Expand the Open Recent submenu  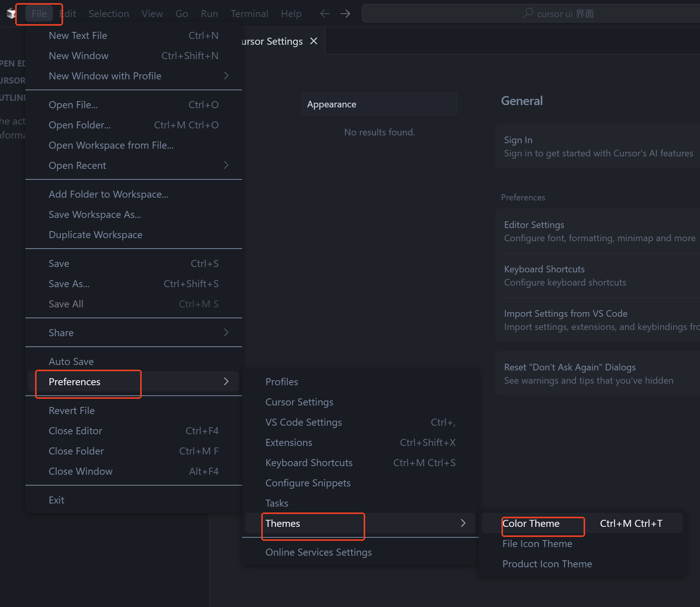134,165
